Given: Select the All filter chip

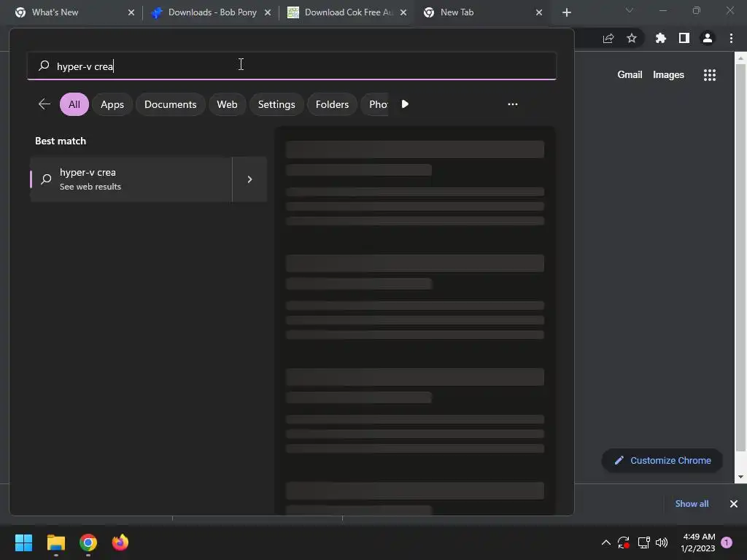Looking at the screenshot, I should click(74, 104).
